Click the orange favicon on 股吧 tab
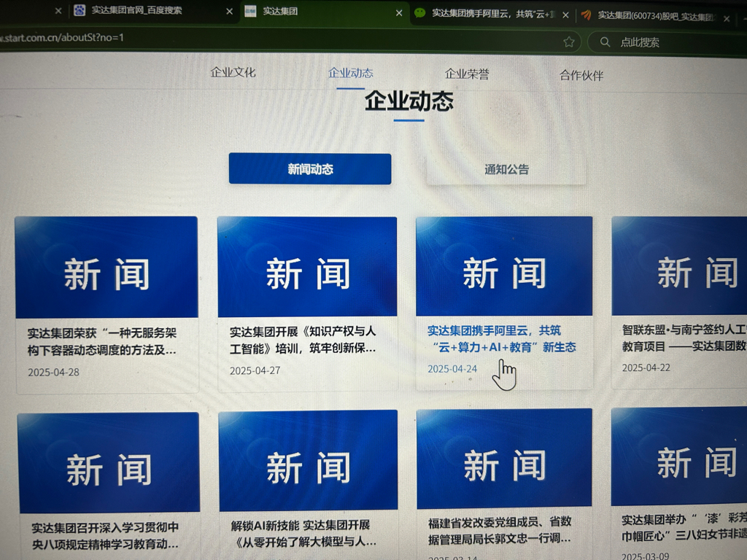The image size is (747, 560). pos(587,16)
